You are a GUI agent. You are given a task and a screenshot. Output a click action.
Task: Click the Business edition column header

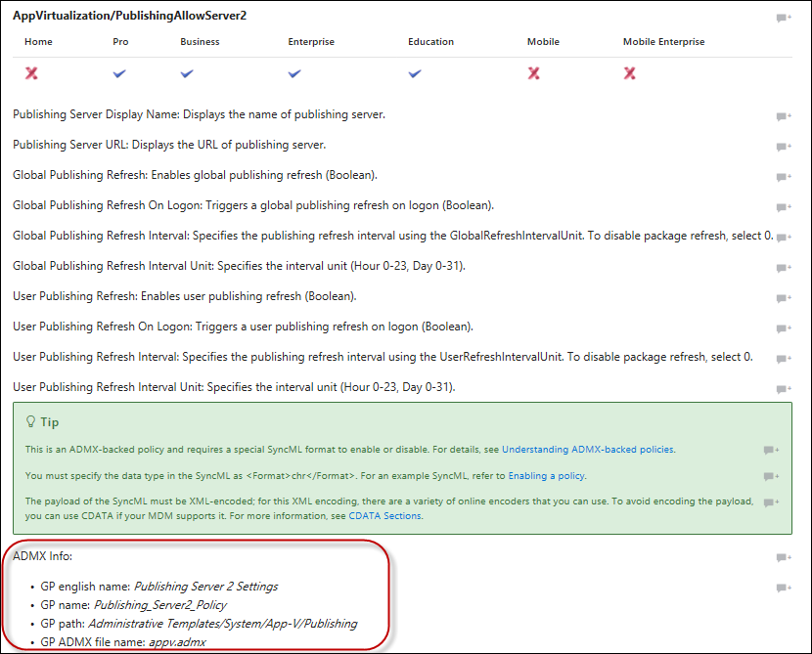pos(200,42)
